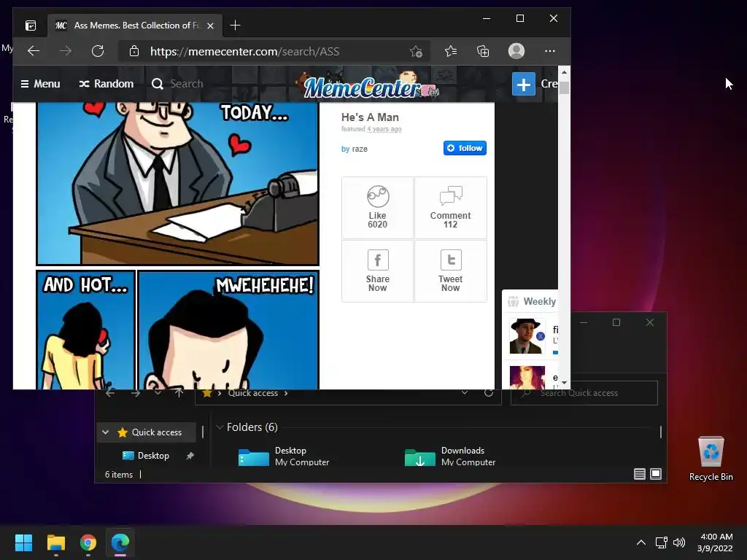Open the MemeCenter Menu
This screenshot has height=560, width=747.
pyautogui.click(x=41, y=84)
